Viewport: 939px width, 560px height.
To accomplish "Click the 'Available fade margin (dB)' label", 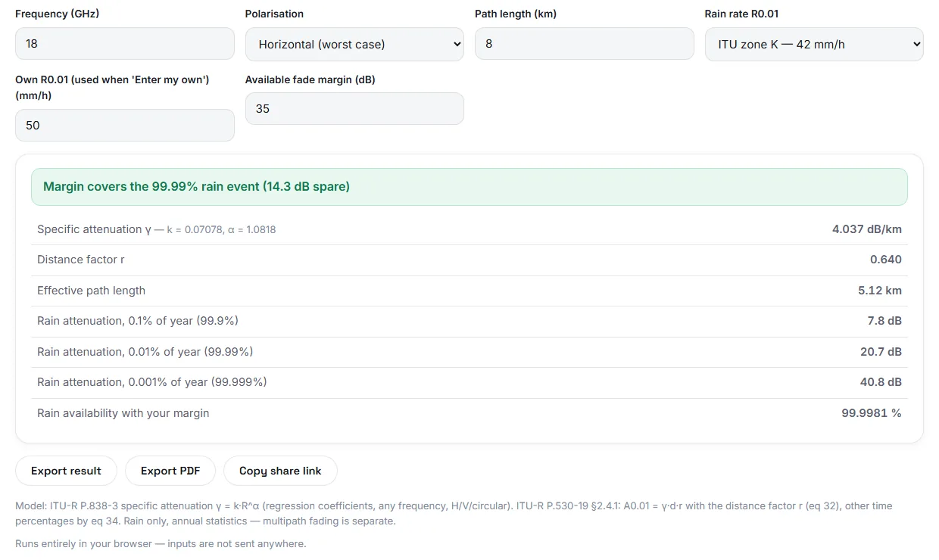I will [x=310, y=79].
